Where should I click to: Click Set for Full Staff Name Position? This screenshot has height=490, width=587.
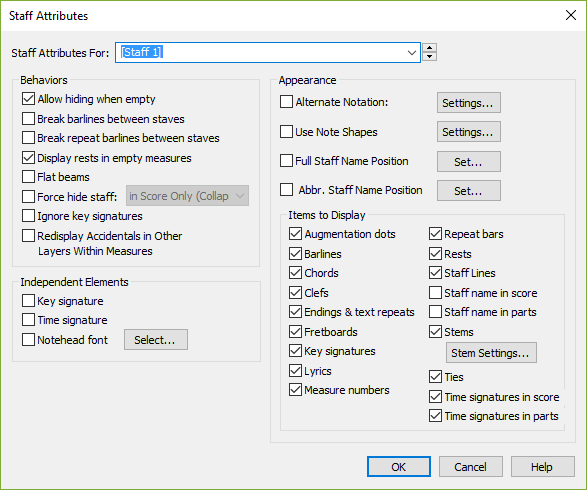[x=468, y=161]
